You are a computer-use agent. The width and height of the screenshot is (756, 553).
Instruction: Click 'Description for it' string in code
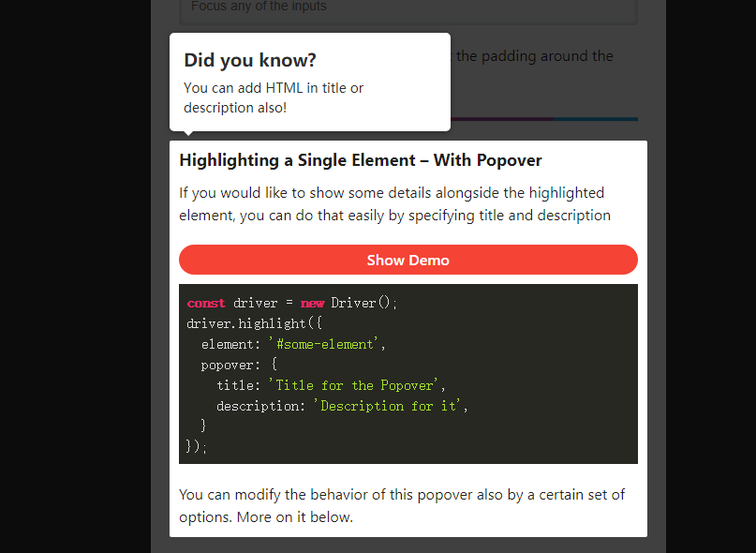[x=390, y=406]
